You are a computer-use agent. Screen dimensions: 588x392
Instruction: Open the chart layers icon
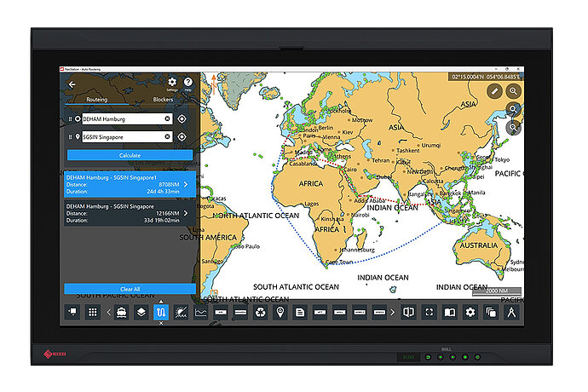(141, 312)
